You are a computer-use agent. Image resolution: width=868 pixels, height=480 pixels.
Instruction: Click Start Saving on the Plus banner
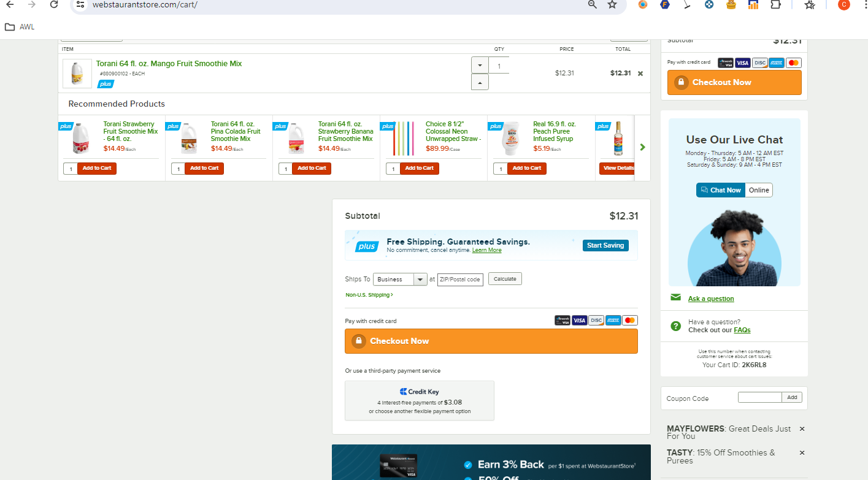click(605, 245)
